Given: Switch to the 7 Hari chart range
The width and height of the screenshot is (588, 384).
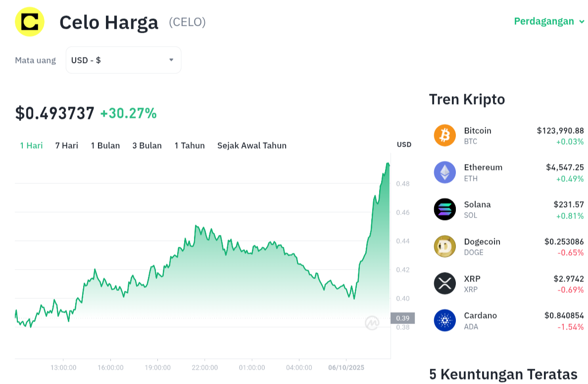Looking at the screenshot, I should pyautogui.click(x=67, y=145).
